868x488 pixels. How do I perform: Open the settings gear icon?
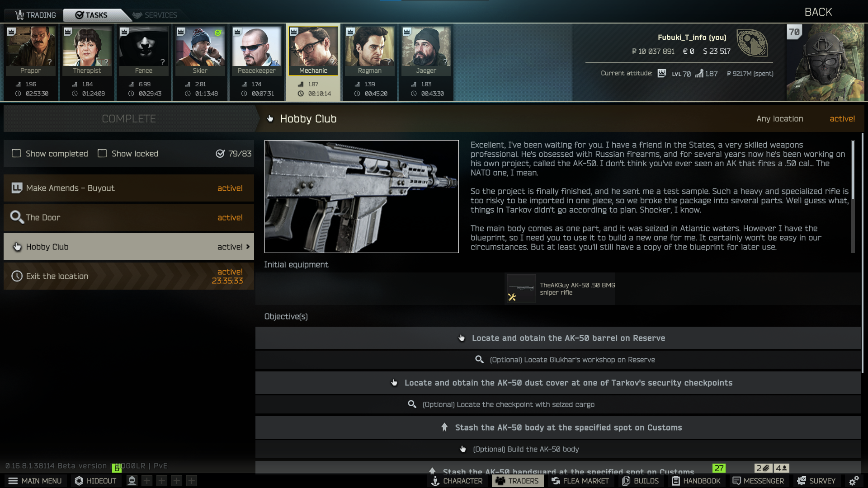pyautogui.click(x=854, y=481)
